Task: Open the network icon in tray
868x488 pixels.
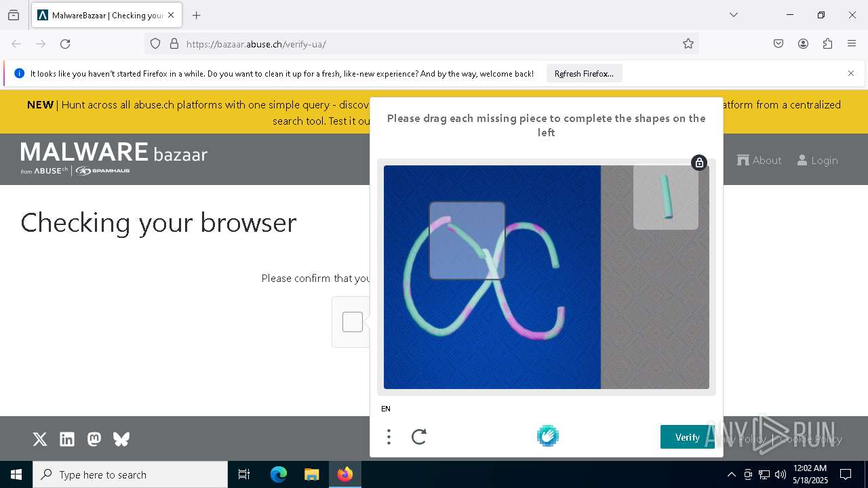Action: 764,474
